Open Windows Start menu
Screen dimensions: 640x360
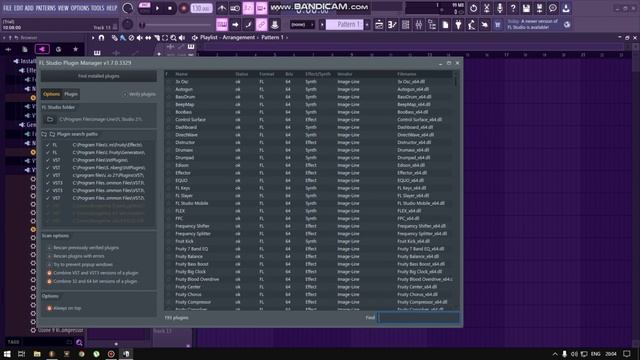pyautogui.click(x=7, y=354)
